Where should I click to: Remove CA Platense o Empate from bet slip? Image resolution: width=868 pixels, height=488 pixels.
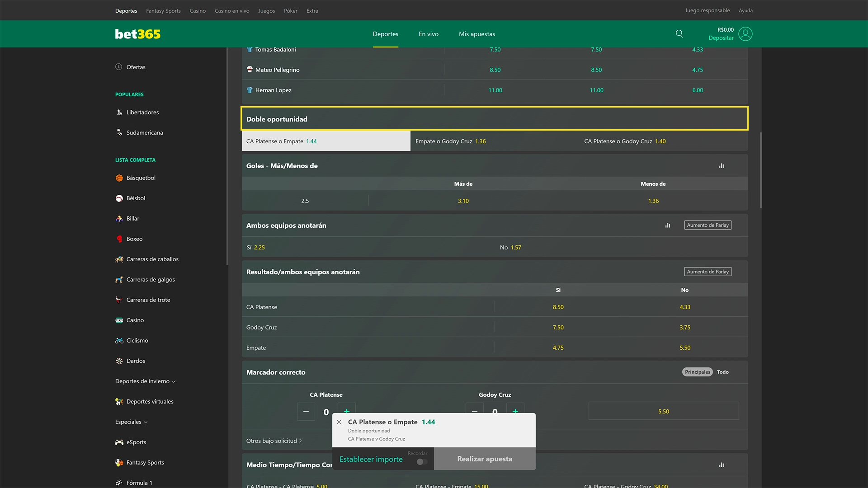339,422
